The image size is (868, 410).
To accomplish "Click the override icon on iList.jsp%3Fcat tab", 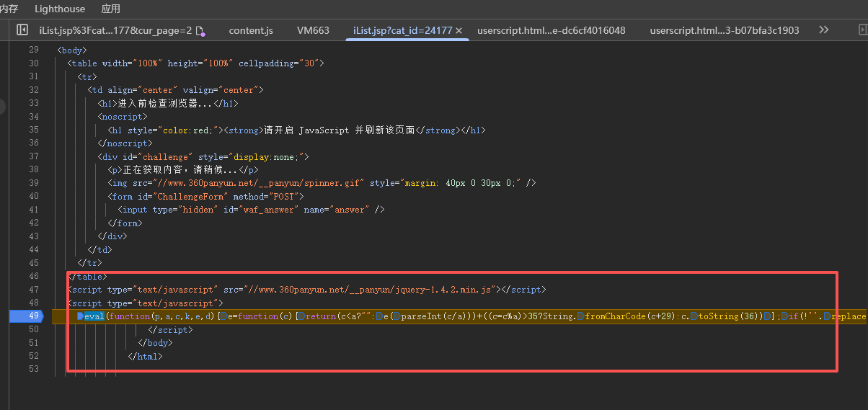I will coord(200,31).
